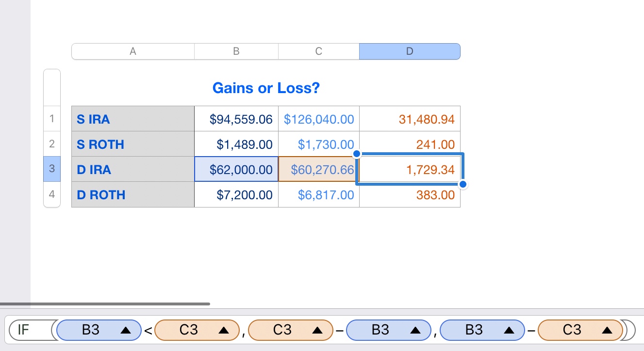Open dropdown arrow on C3 token after less-than sign

pos(223,330)
